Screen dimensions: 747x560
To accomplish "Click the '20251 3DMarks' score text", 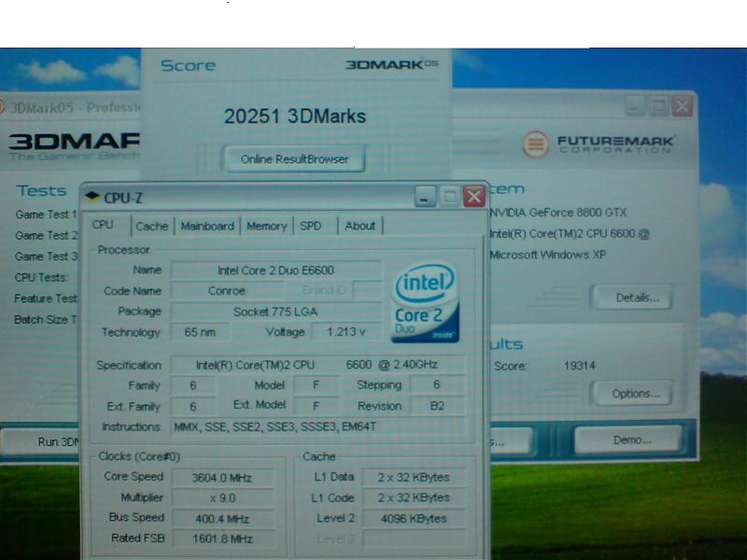I will tap(295, 116).
